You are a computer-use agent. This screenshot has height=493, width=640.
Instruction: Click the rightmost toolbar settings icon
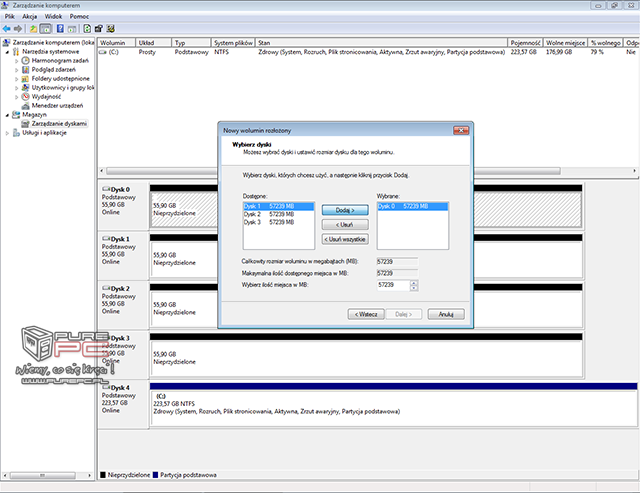[110, 29]
